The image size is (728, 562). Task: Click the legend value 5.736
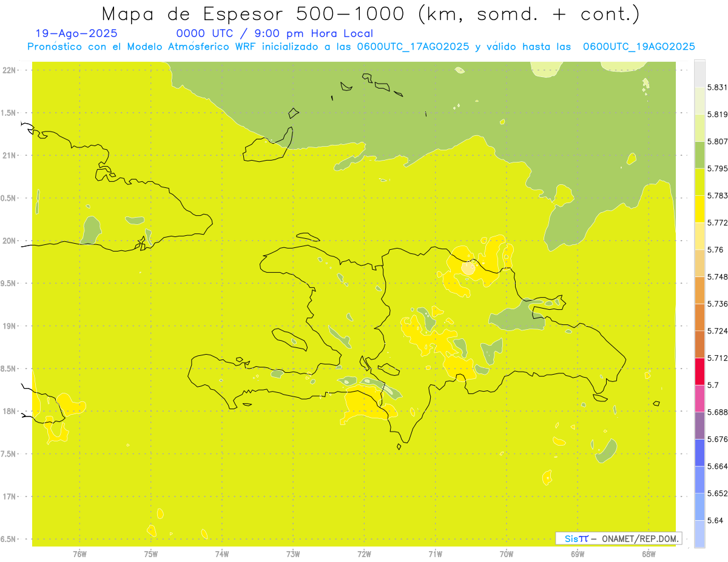coord(717,304)
